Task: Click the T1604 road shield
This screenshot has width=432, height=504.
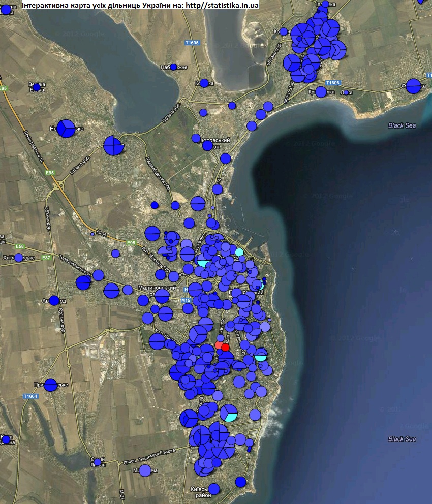Action: pos(30,396)
